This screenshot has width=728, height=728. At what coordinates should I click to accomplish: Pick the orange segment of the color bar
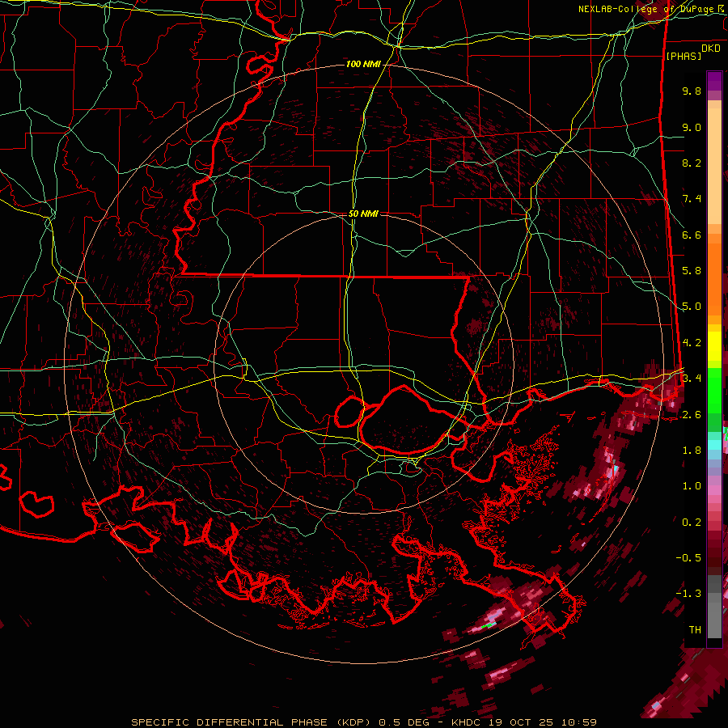tap(714, 277)
